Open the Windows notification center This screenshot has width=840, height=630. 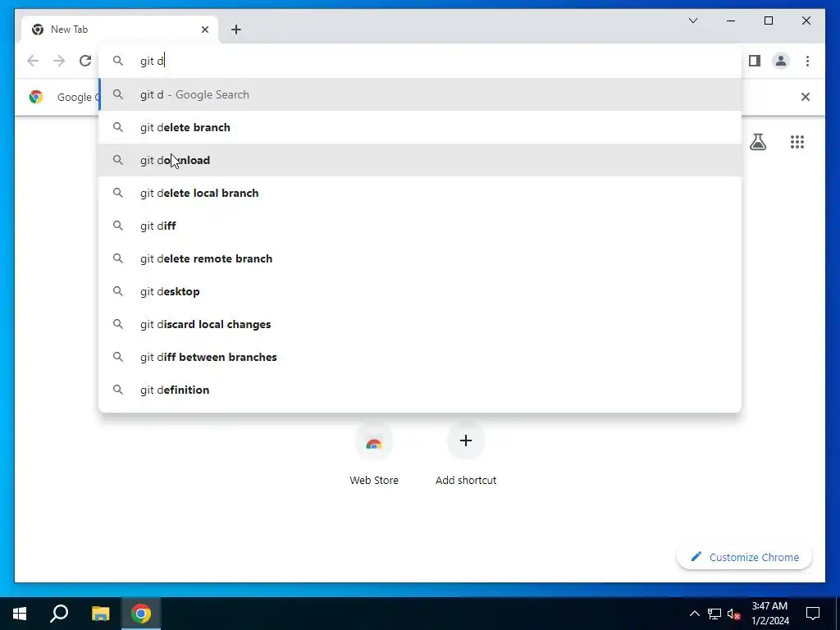tap(813, 614)
